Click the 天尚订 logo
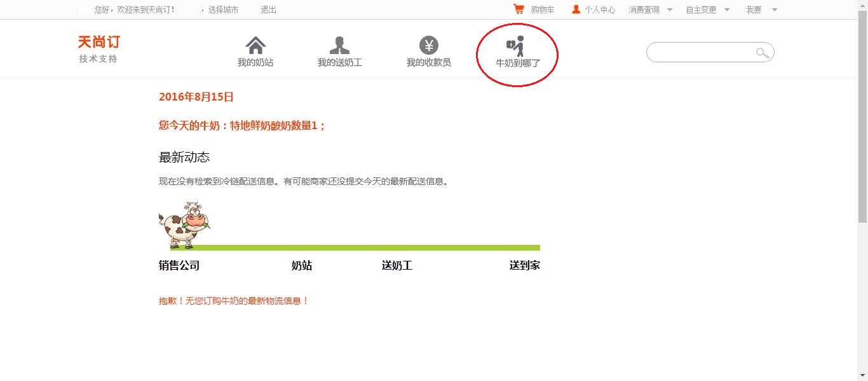The height and width of the screenshot is (381, 868). [x=98, y=42]
